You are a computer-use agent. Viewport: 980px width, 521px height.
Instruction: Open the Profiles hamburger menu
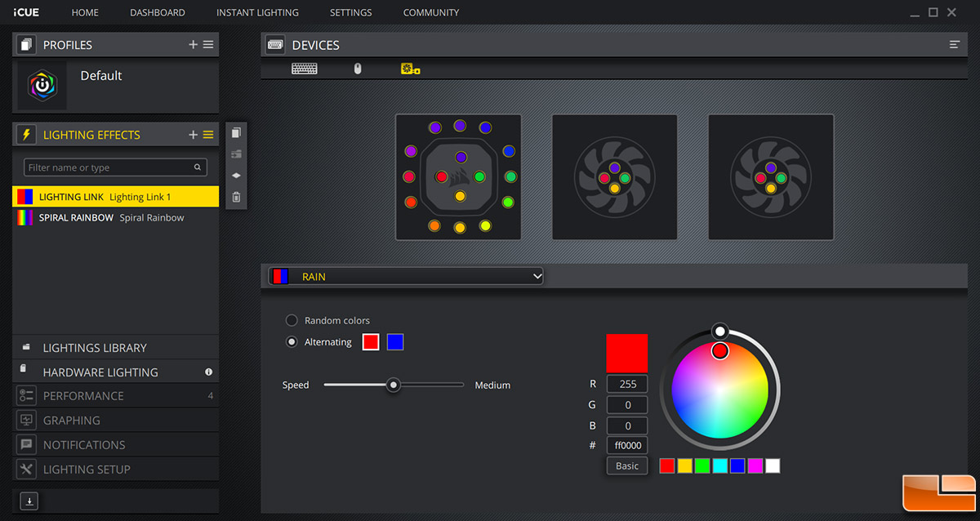(208, 45)
